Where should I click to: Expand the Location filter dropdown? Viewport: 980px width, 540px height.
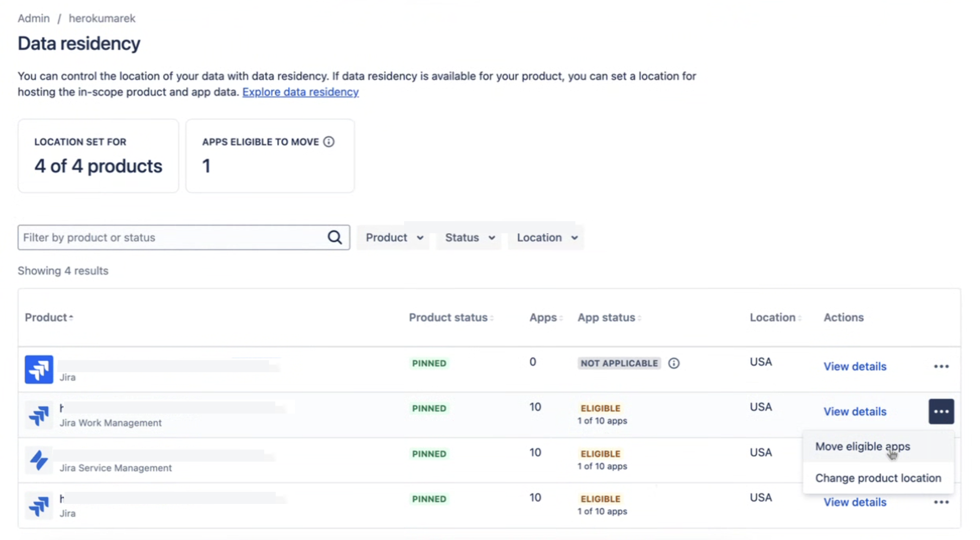click(x=547, y=238)
